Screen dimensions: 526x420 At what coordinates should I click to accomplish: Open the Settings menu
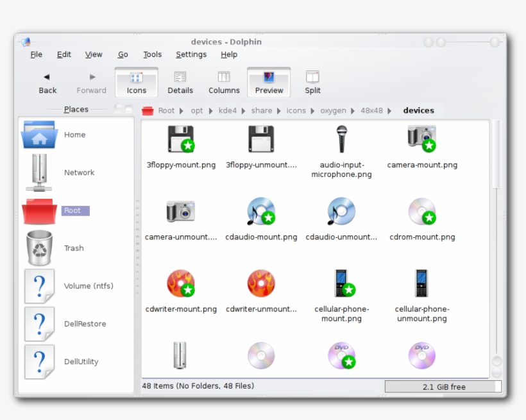(191, 55)
